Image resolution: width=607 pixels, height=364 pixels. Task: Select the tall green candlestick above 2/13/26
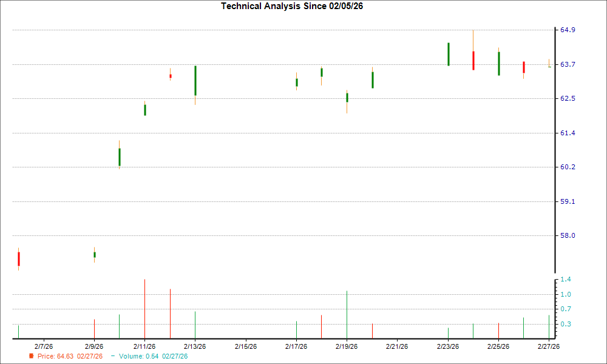(195, 82)
